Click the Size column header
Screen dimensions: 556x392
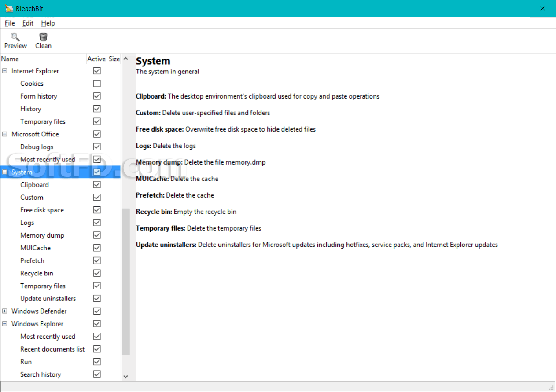coord(114,59)
